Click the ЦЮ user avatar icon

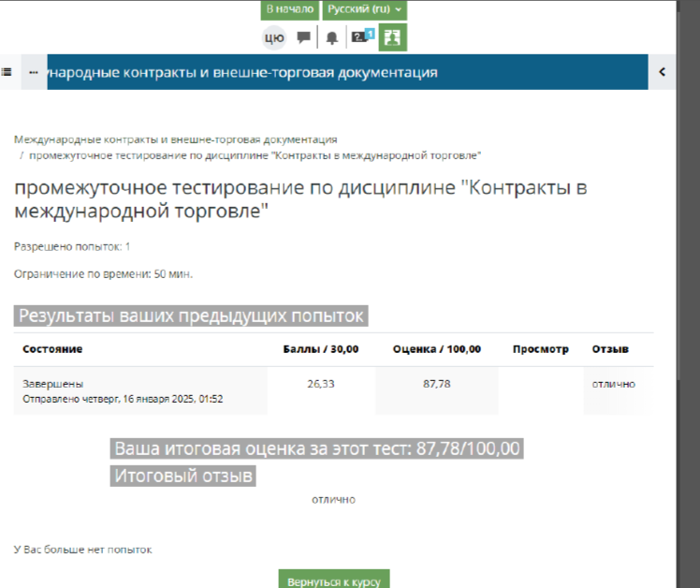click(x=274, y=37)
